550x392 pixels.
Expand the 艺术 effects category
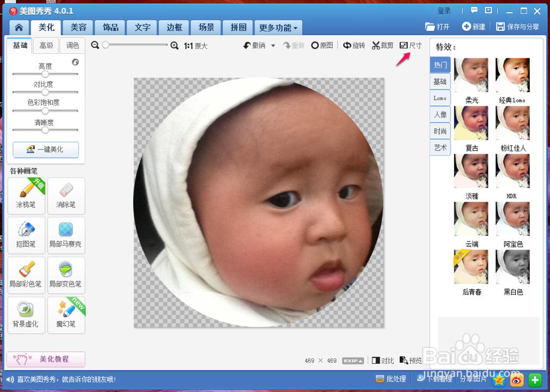coord(439,147)
